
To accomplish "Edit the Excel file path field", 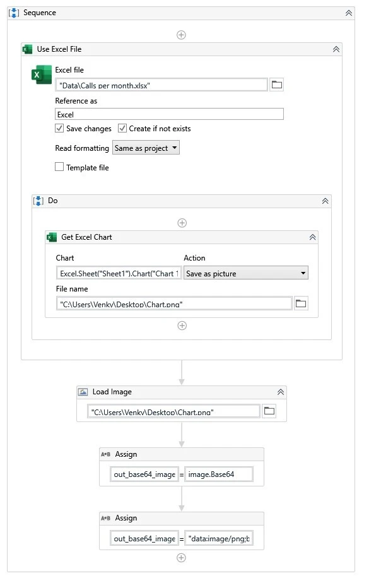I will pos(161,85).
